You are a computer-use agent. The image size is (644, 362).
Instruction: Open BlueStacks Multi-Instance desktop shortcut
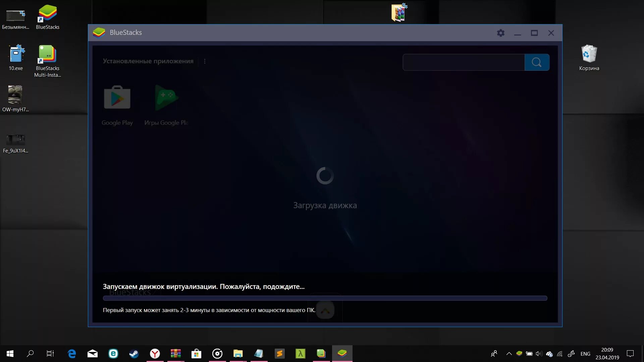48,55
